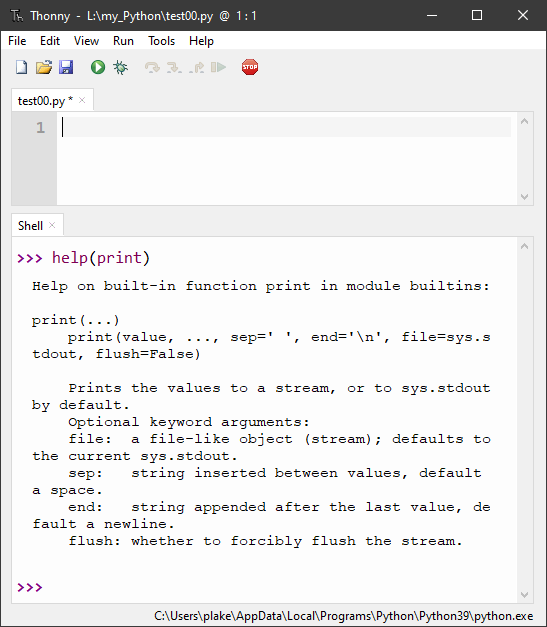Click into editor line 1 text area

(x=286, y=127)
